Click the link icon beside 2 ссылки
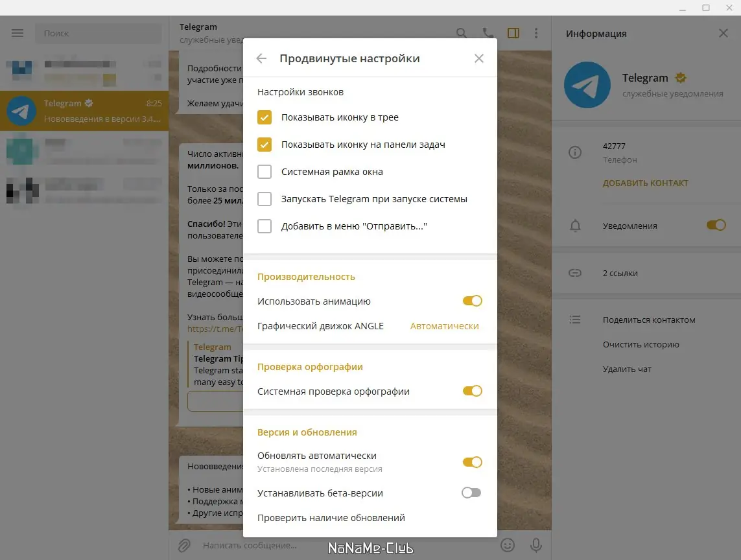The image size is (741, 560). (574, 273)
